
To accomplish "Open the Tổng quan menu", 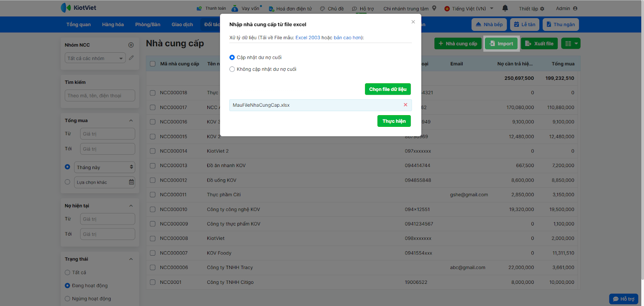I will [x=78, y=25].
